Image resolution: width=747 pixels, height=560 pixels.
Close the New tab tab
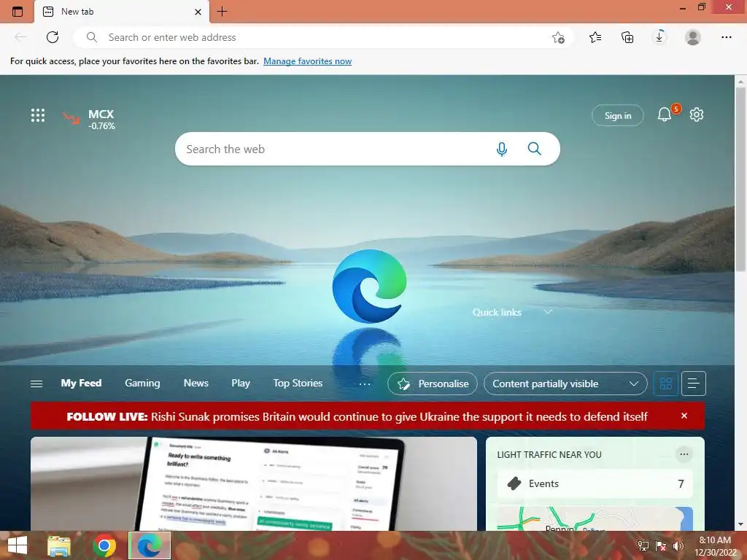(x=198, y=12)
